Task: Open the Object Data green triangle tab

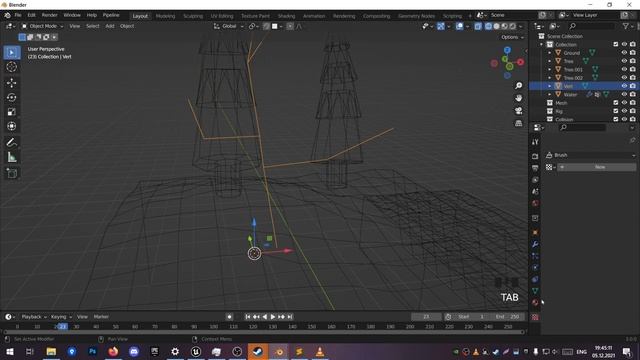Action: 535,291
